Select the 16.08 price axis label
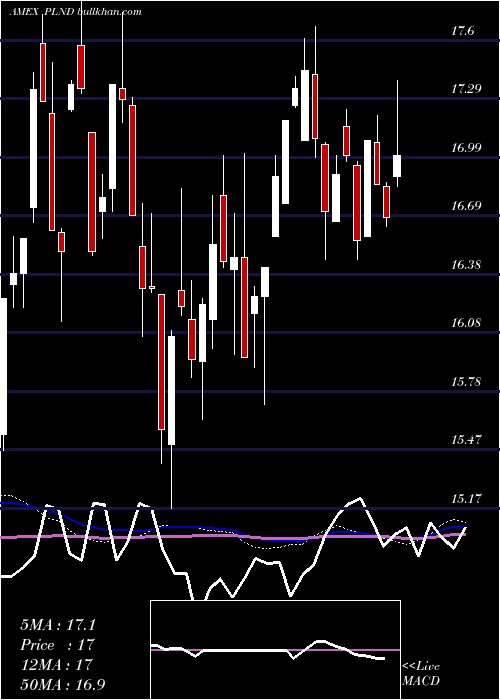This screenshot has width=500, height=700. click(466, 322)
